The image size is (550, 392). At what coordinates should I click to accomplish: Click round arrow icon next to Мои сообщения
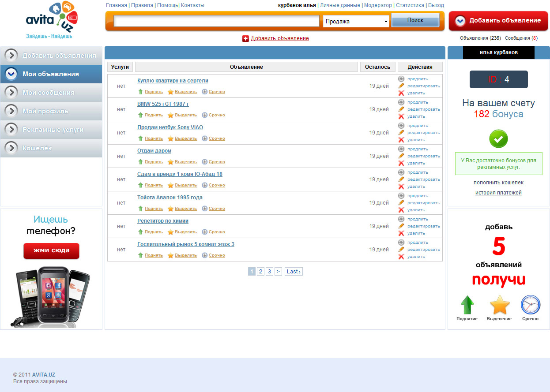point(11,93)
